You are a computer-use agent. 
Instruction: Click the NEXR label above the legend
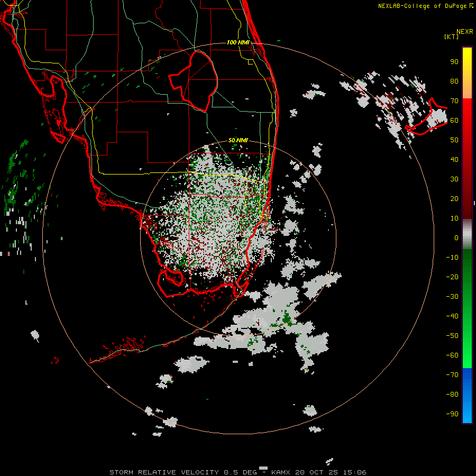click(465, 32)
